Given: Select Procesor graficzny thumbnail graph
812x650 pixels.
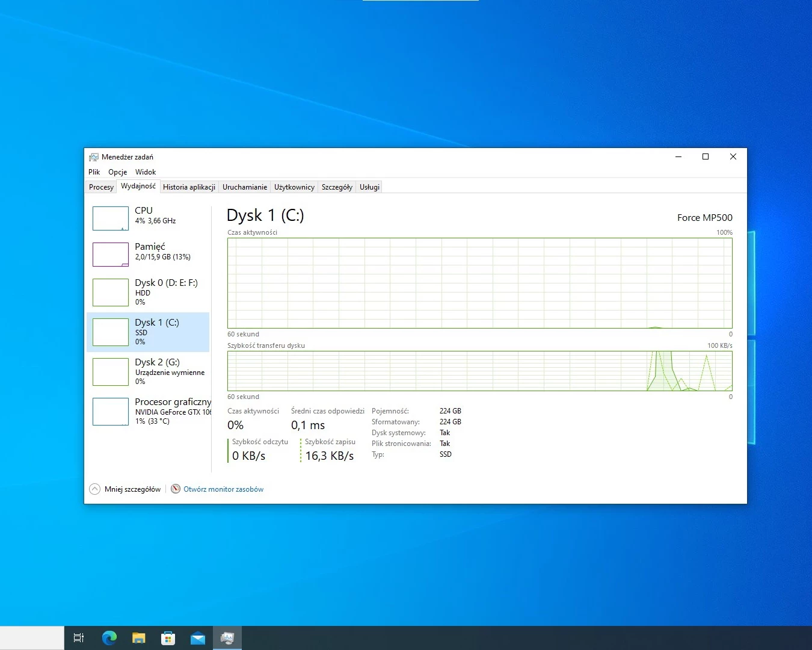Looking at the screenshot, I should (x=111, y=412).
